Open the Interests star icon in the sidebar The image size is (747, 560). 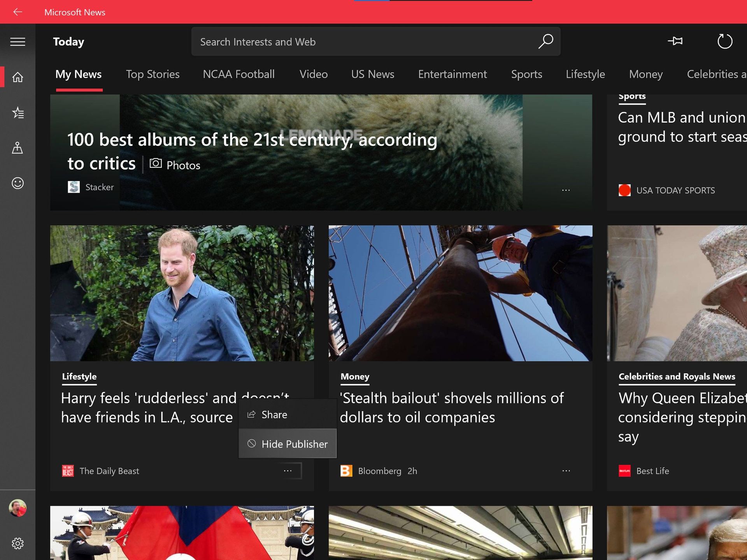click(18, 112)
